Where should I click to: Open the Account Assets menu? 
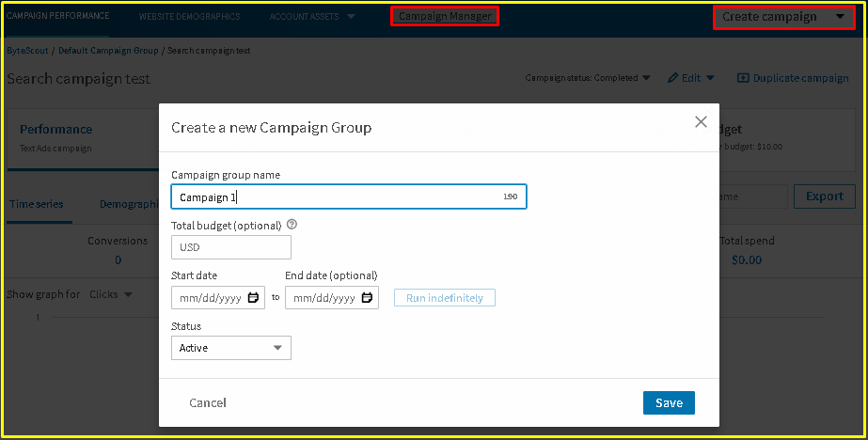point(304,17)
